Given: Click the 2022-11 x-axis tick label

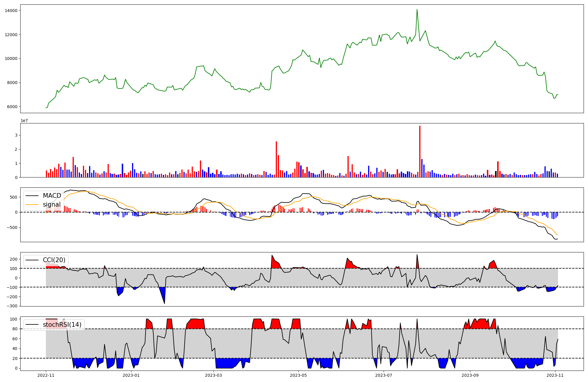Looking at the screenshot, I should point(46,375).
